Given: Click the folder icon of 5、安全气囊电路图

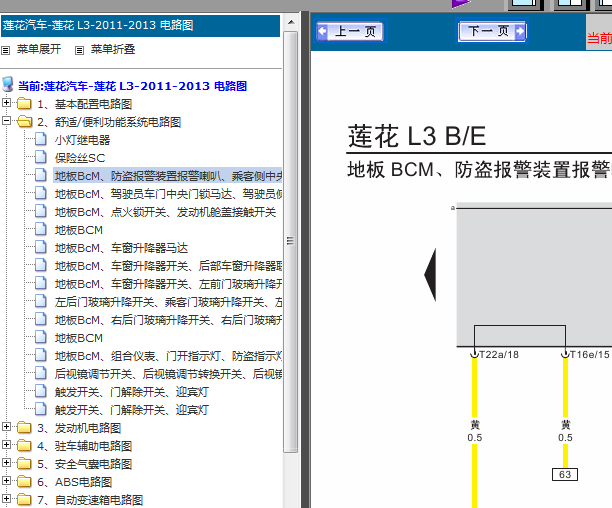Looking at the screenshot, I should (24, 463).
